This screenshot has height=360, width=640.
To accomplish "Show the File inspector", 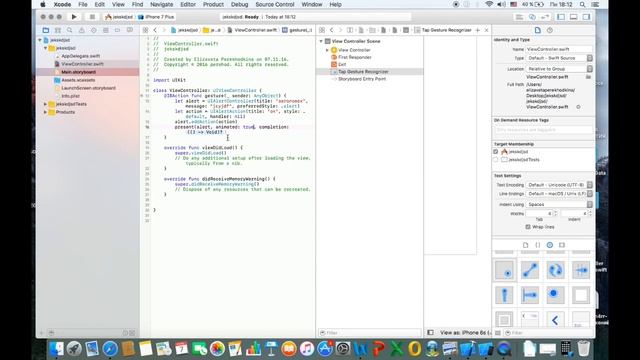I will [538, 30].
